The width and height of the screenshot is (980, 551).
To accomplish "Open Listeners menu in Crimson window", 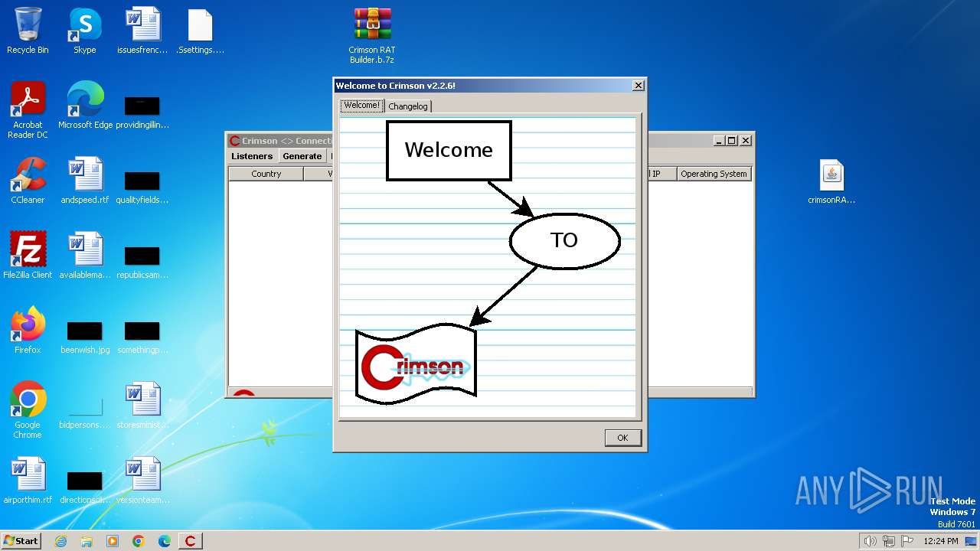I will tap(252, 156).
